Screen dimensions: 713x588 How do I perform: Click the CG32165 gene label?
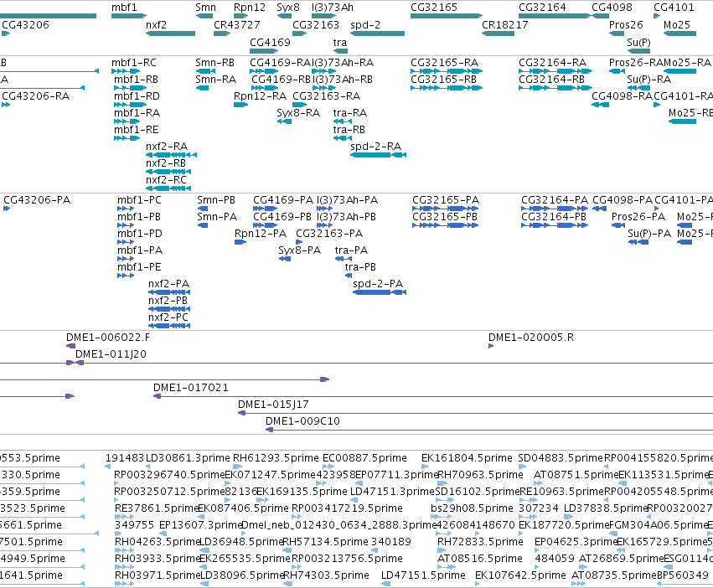(434, 8)
